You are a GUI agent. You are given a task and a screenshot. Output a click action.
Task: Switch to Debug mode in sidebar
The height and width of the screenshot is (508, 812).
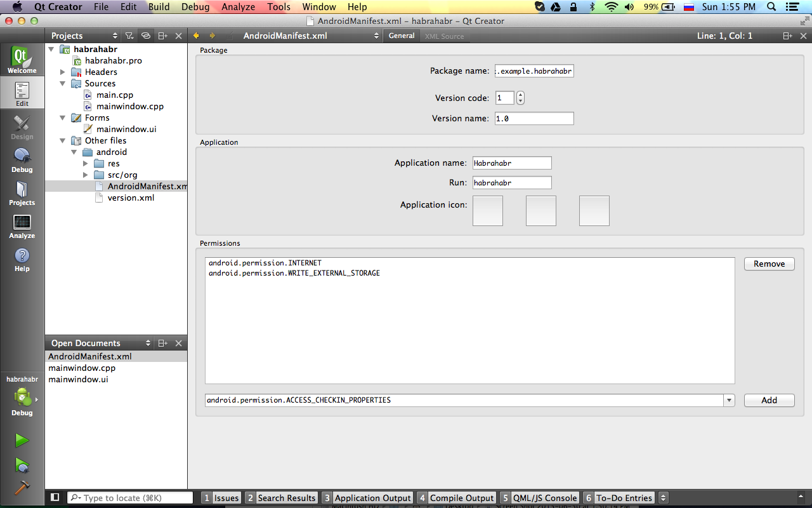point(22,159)
